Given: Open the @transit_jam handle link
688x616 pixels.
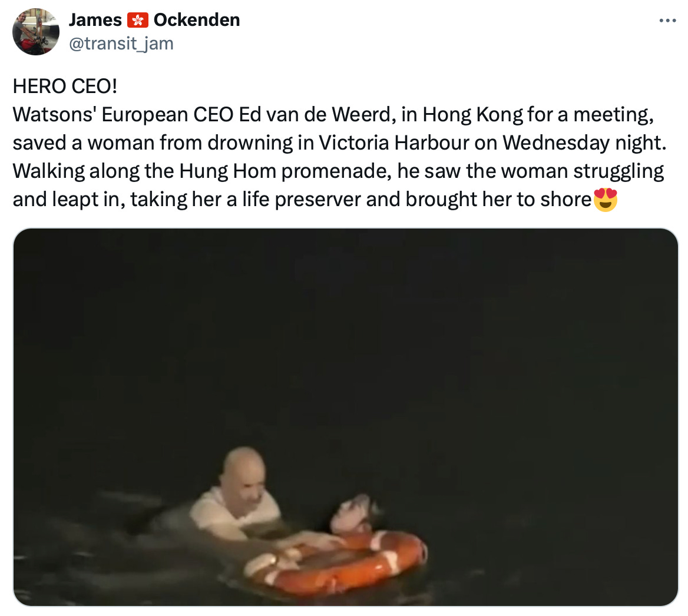Looking at the screenshot, I should (121, 44).
